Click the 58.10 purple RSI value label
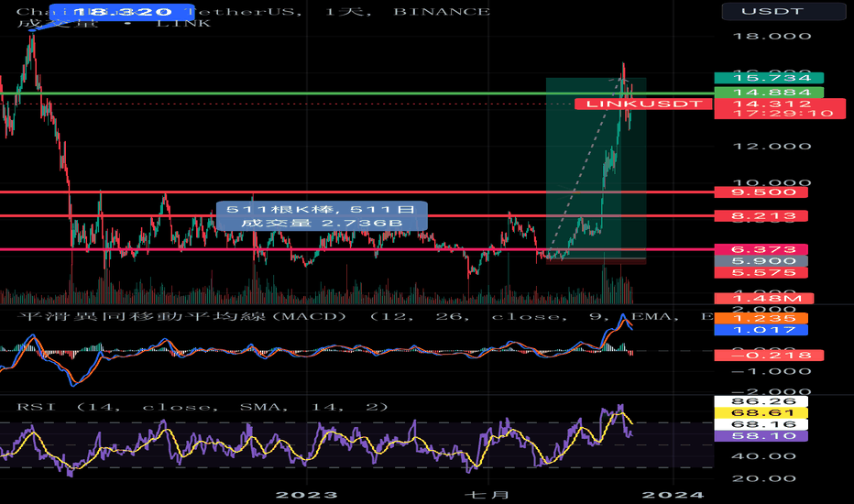 (761, 436)
